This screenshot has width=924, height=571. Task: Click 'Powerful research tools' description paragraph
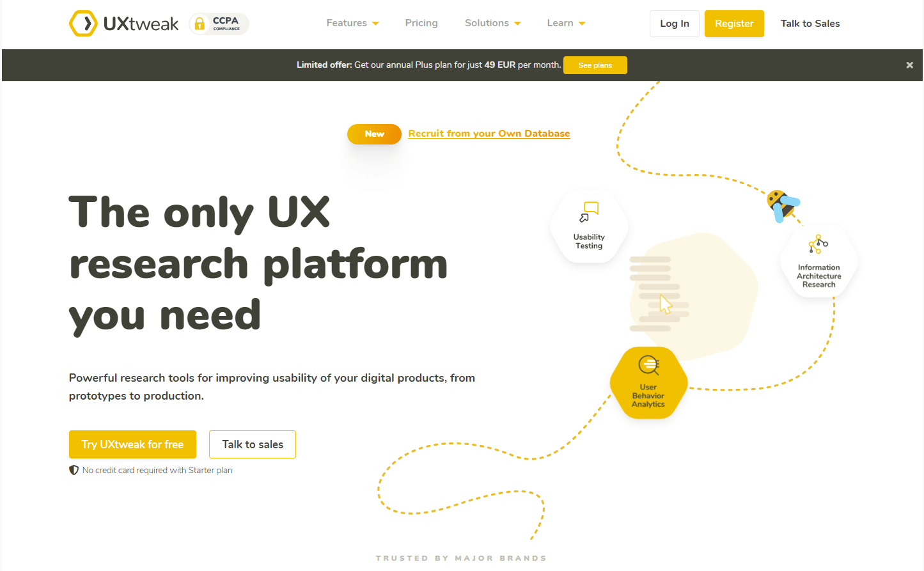point(272,387)
